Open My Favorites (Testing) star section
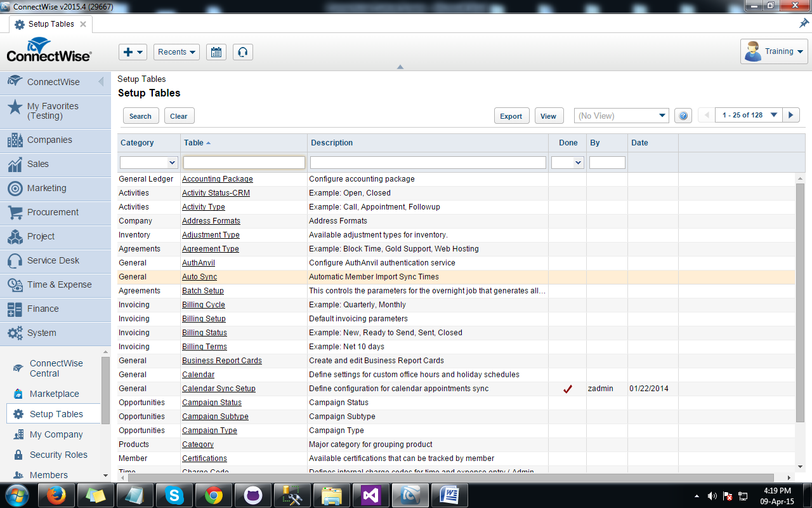Screen dimensions: 812x508 (55, 110)
